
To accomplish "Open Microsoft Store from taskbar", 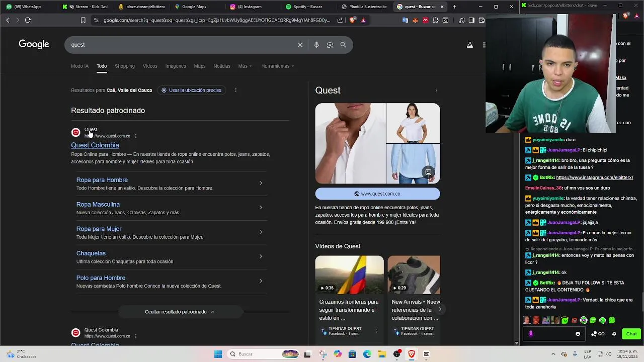I will [352, 354].
